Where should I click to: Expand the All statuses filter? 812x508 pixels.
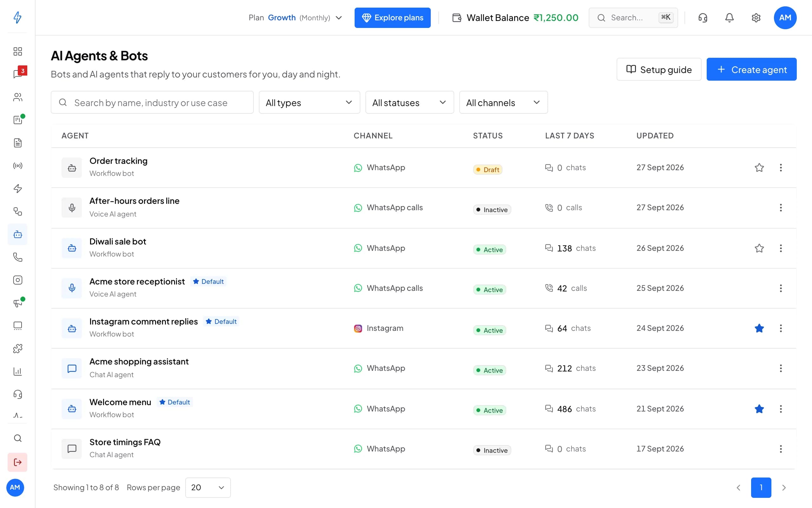pos(409,103)
